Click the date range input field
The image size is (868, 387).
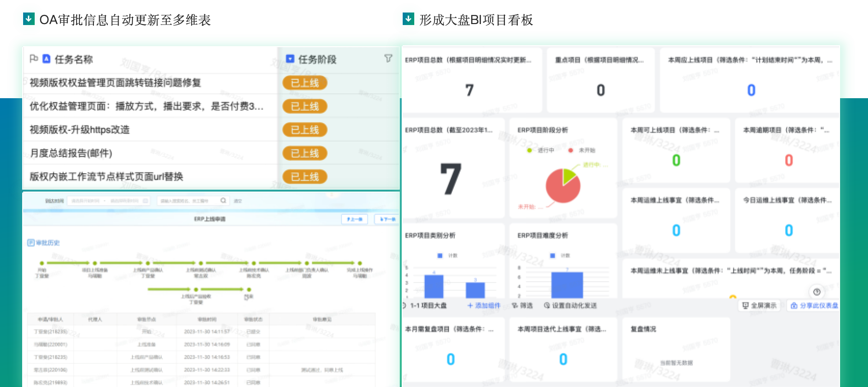click(x=108, y=201)
